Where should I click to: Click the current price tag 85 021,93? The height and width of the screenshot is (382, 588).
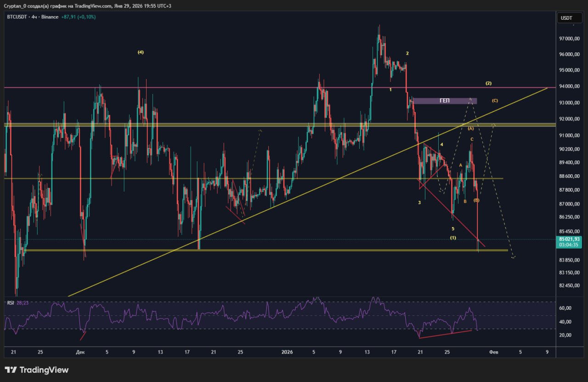point(569,239)
